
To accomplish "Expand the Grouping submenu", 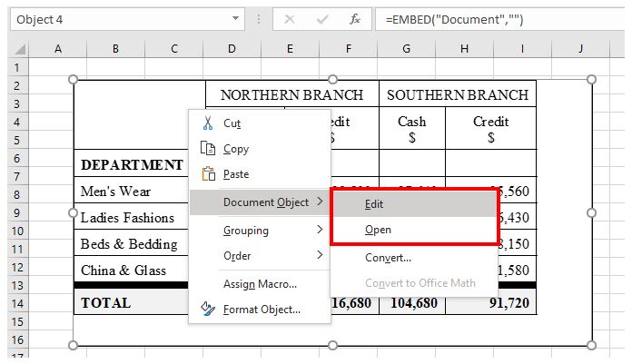I will 260,231.
